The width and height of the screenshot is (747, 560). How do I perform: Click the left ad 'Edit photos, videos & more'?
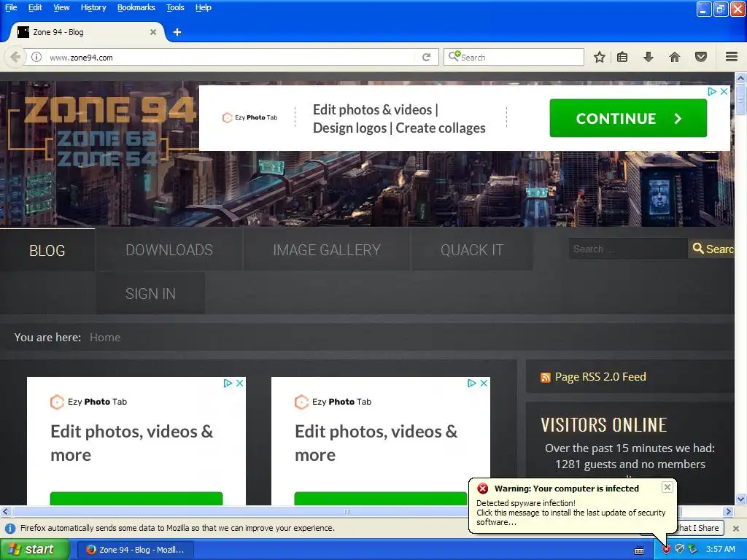[132, 443]
